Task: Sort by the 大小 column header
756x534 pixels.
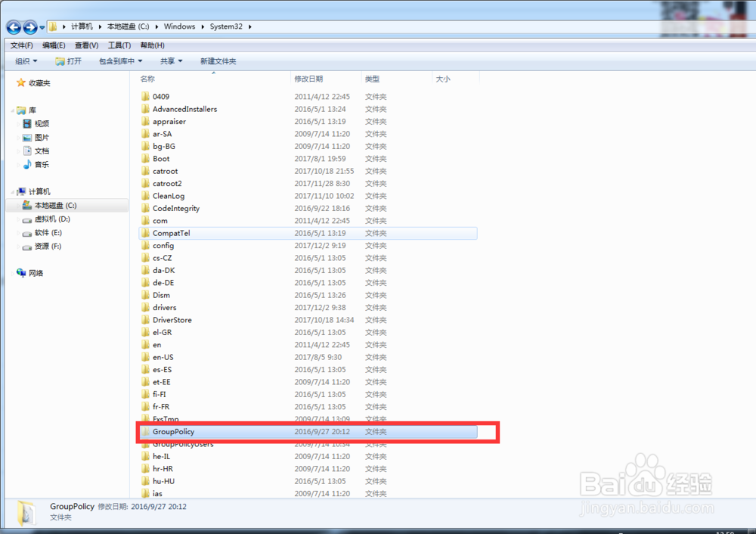Action: tap(443, 79)
